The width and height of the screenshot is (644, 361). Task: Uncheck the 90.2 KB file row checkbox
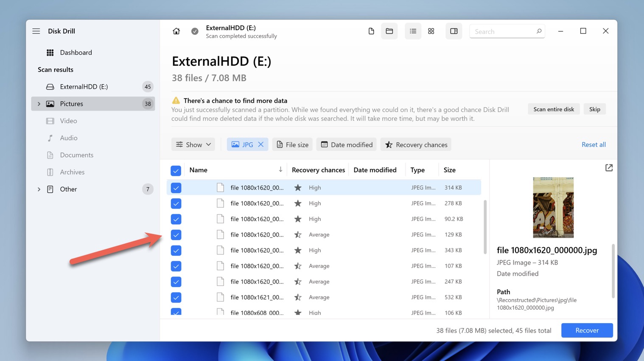(176, 219)
